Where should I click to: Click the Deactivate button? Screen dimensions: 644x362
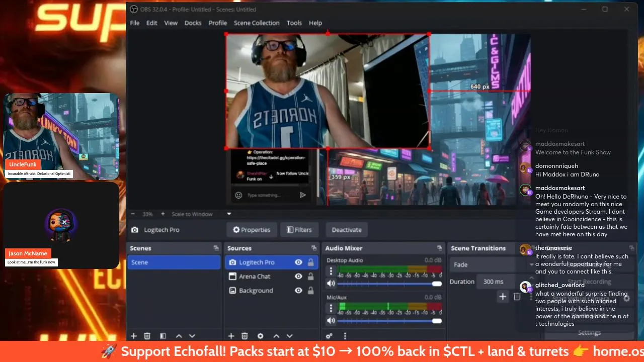(x=347, y=230)
